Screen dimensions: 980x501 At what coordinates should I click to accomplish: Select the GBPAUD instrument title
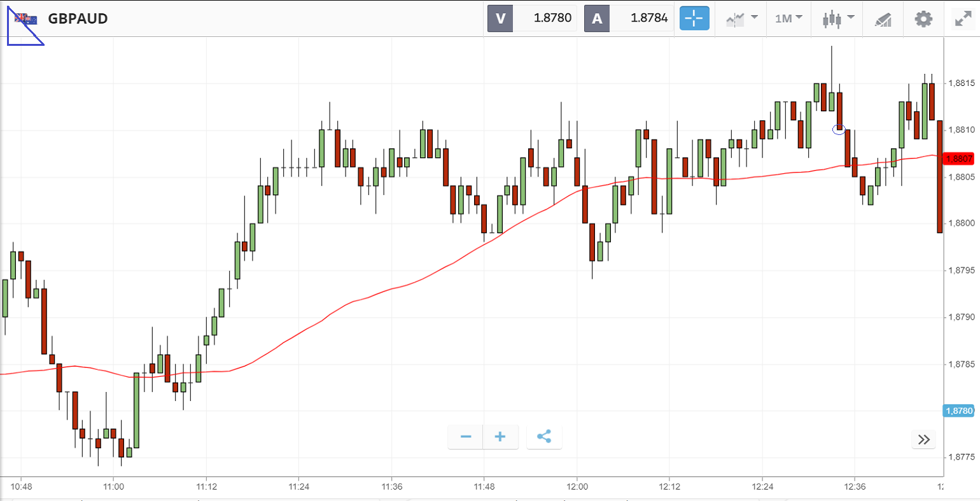78,19
